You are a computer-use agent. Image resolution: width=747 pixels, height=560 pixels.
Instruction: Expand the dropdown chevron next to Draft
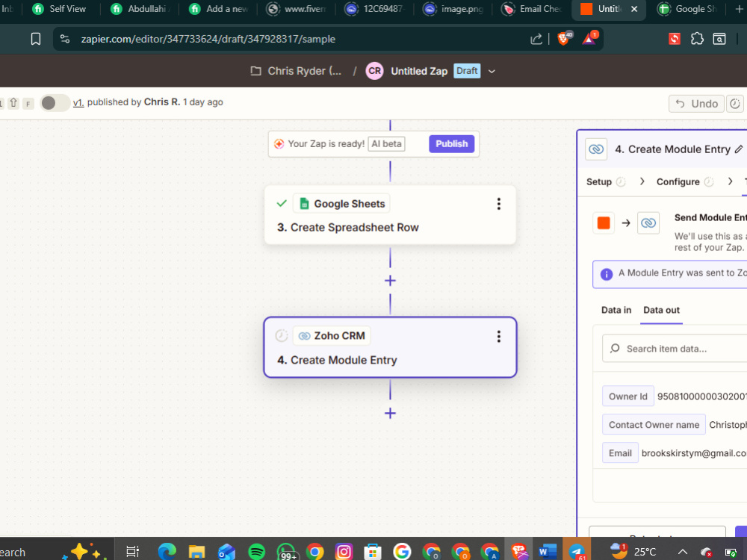point(492,72)
